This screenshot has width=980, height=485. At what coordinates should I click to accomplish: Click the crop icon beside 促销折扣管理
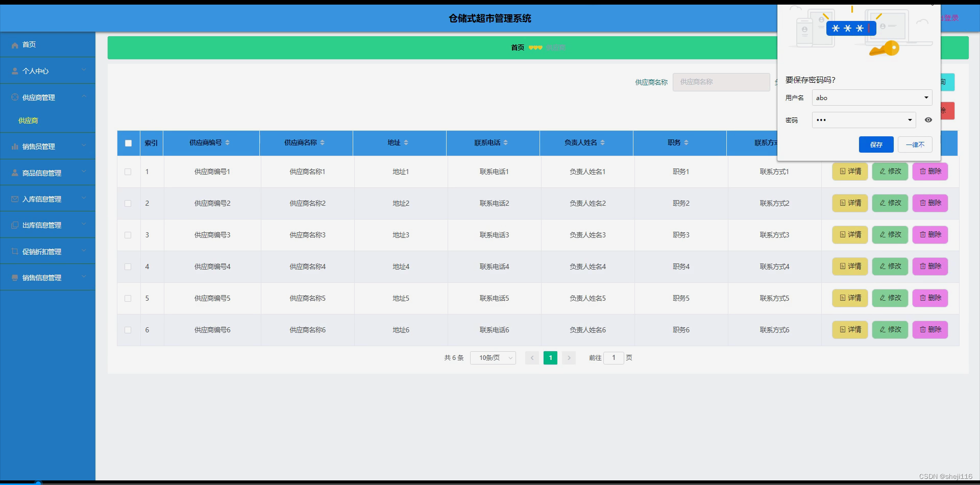(15, 251)
